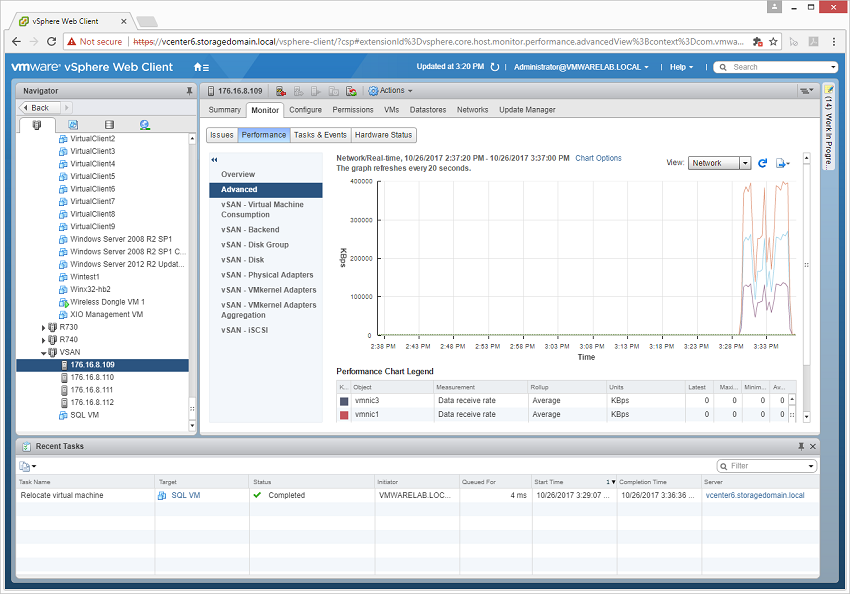Click the extension puzzle icon in address bar
The width and height of the screenshot is (850, 594).
coord(758,42)
